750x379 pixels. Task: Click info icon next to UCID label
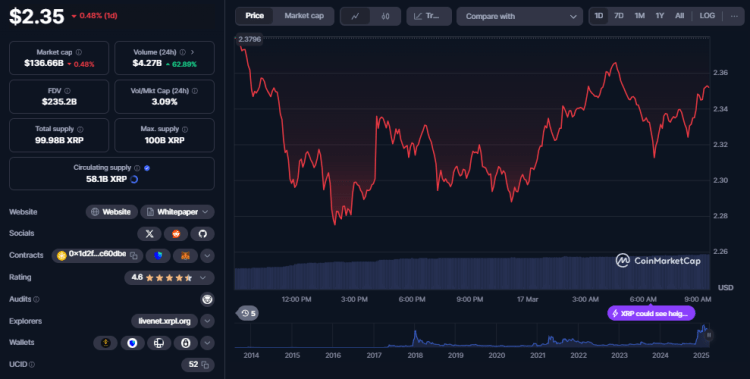pos(32,365)
